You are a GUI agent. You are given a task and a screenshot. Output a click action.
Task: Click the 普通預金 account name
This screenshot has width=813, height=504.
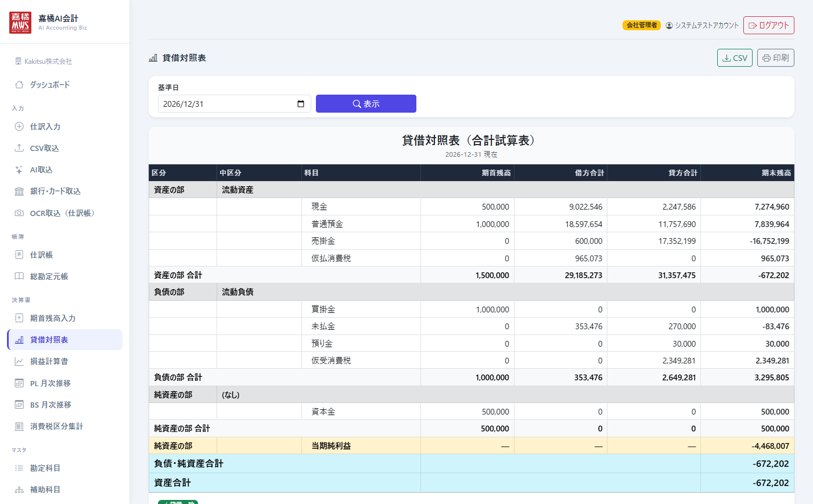(x=328, y=224)
